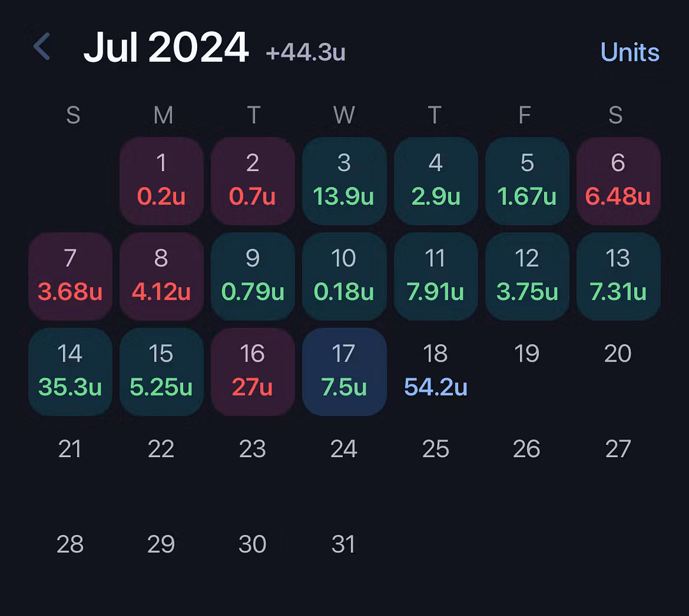Open July 15 with 5.25u profit

161,371
